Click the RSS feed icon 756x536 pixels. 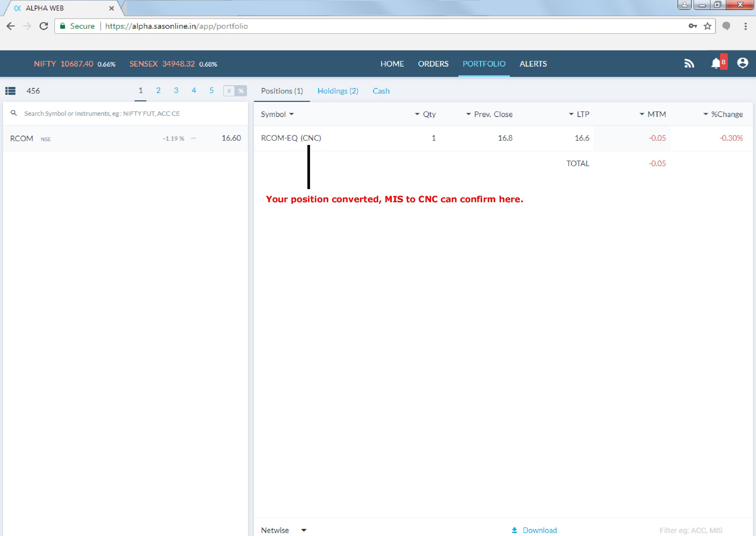(x=689, y=63)
